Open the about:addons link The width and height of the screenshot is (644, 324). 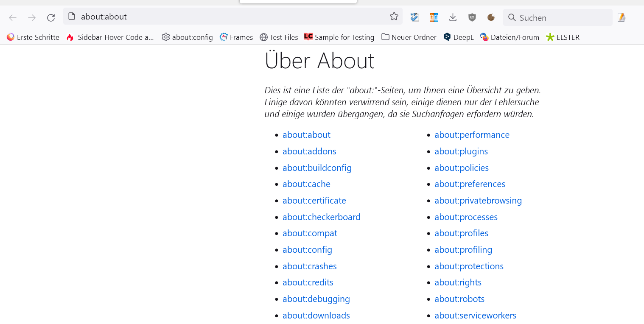point(309,151)
